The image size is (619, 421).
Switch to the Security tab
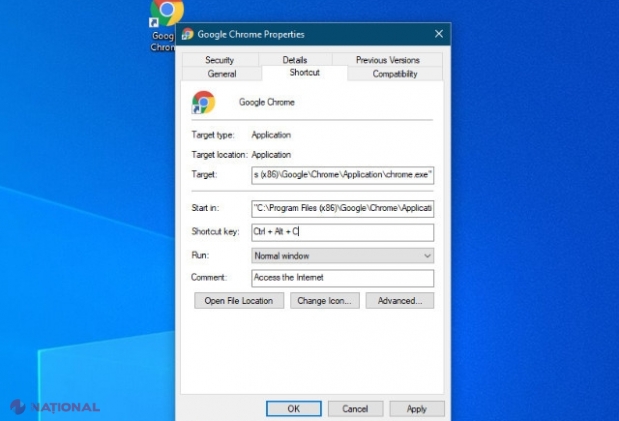[219, 60]
